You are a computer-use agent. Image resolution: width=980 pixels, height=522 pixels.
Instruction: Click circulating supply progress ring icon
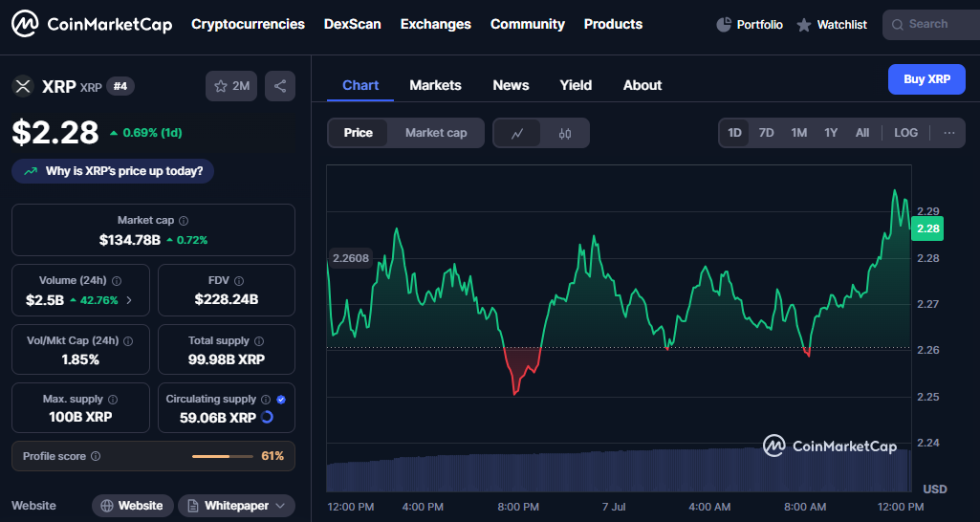pos(267,417)
